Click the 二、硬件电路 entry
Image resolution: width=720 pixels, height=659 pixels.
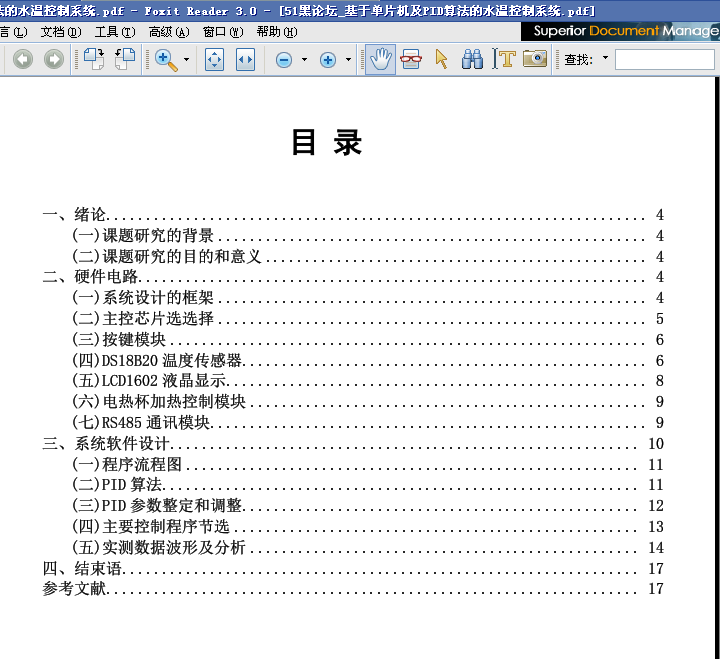353,276
